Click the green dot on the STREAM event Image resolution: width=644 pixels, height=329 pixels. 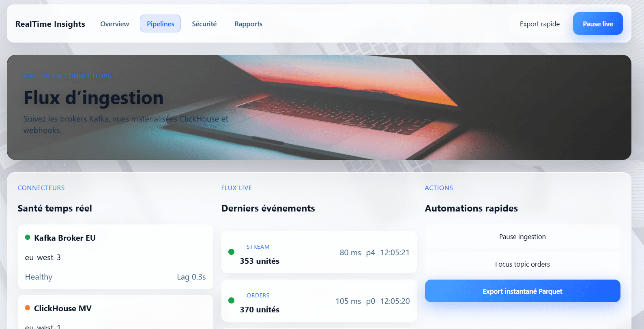pyautogui.click(x=232, y=252)
